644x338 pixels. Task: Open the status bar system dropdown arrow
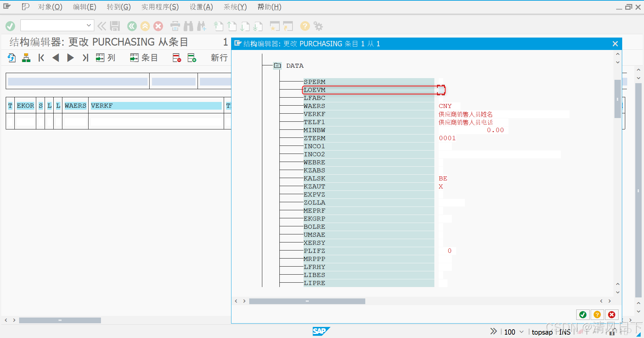522,332
